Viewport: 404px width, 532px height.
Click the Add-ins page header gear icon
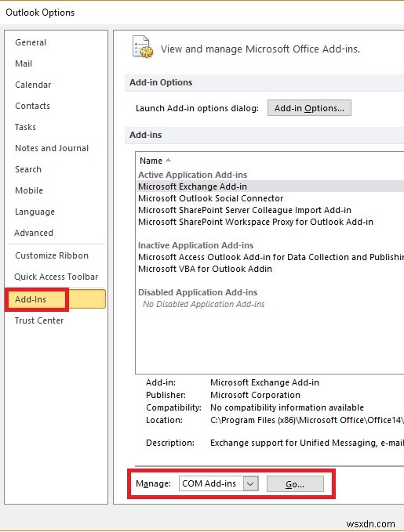pos(142,46)
